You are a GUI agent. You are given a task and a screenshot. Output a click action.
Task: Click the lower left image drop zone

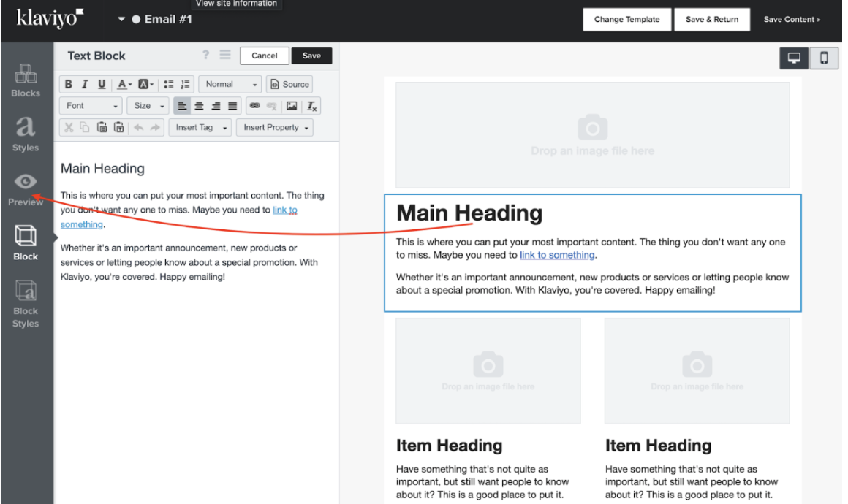coord(488,370)
